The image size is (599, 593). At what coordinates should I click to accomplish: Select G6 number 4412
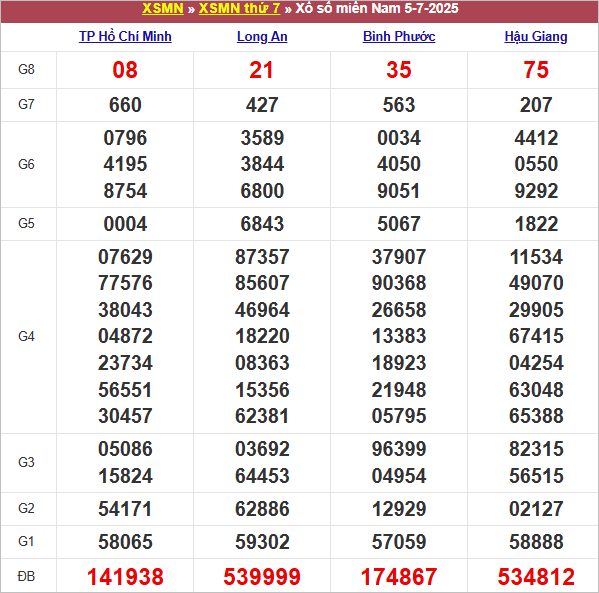click(536, 138)
